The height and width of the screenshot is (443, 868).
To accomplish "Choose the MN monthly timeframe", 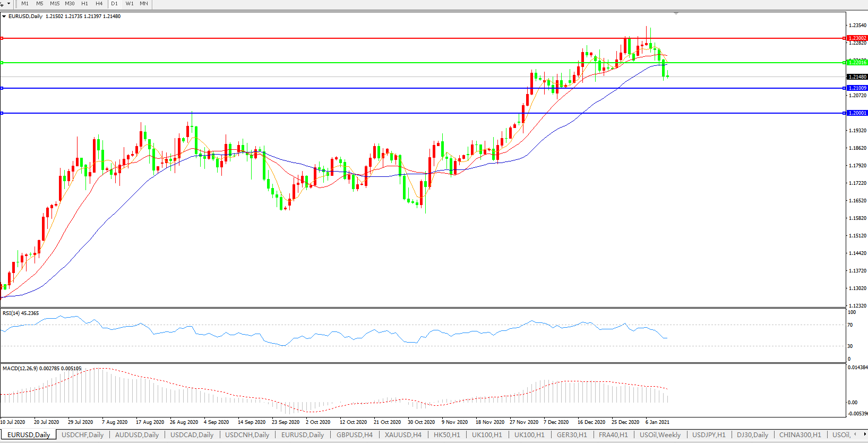I will click(144, 4).
